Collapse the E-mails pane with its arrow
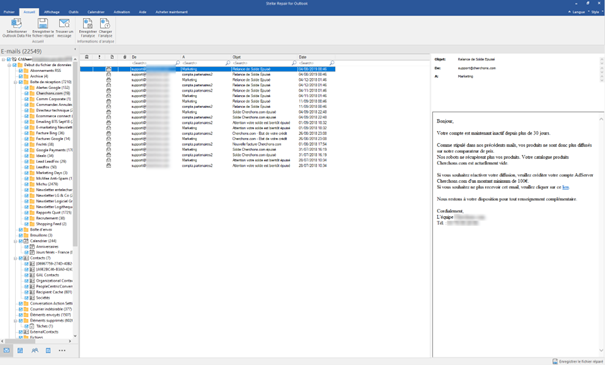The height and width of the screenshot is (365, 605). (x=75, y=50)
